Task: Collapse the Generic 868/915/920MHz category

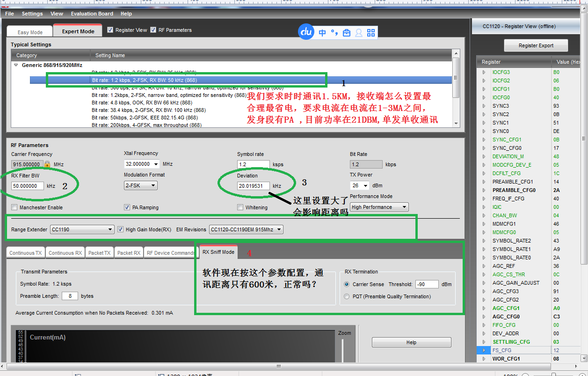Action: [x=16, y=65]
